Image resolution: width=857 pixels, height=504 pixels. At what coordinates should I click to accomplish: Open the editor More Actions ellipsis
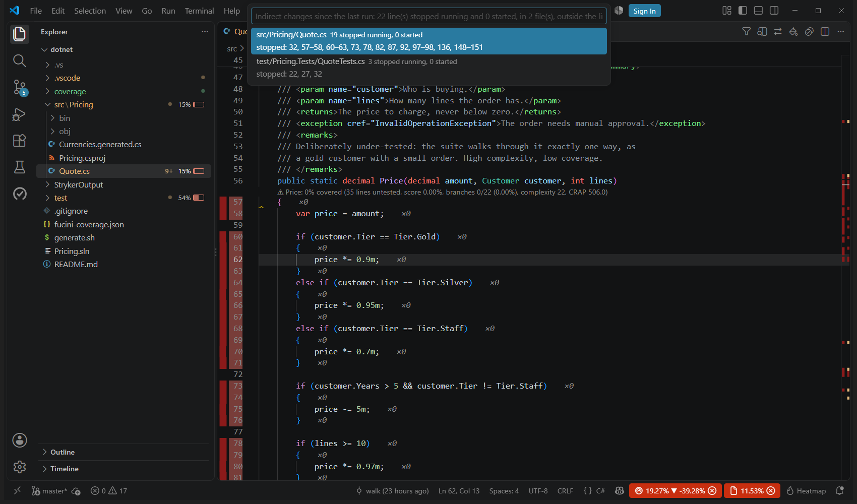[841, 31]
